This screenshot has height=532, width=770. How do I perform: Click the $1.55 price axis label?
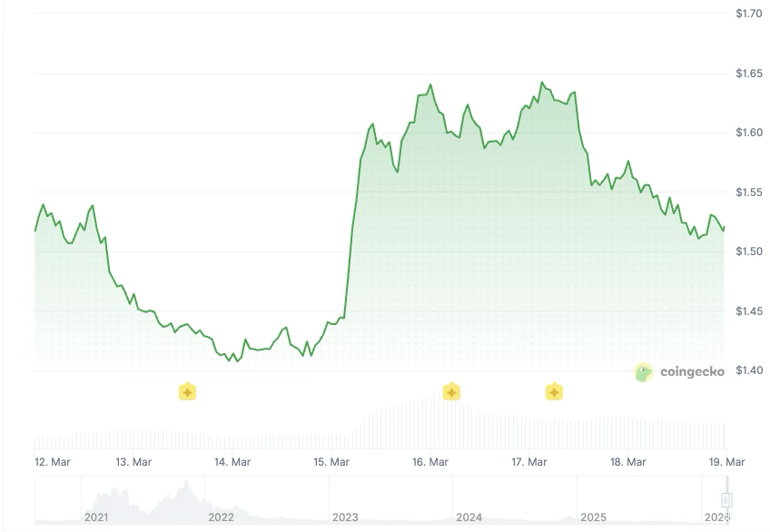click(x=749, y=192)
